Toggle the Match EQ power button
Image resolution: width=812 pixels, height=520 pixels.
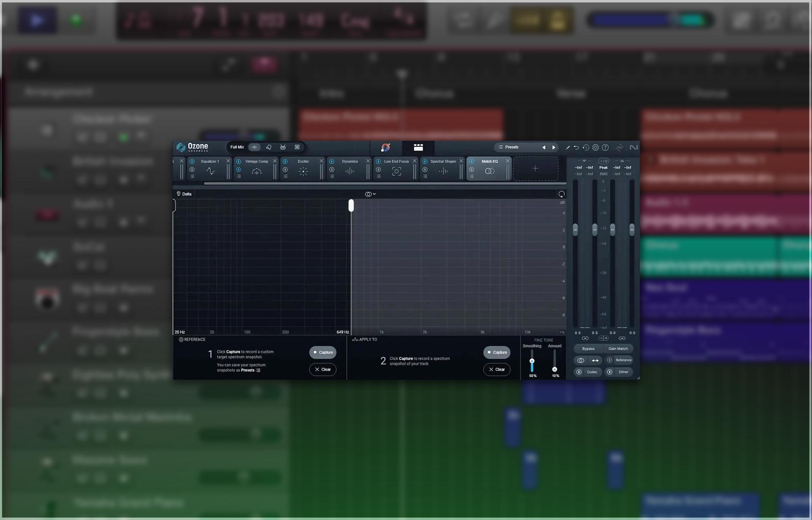[x=471, y=161]
